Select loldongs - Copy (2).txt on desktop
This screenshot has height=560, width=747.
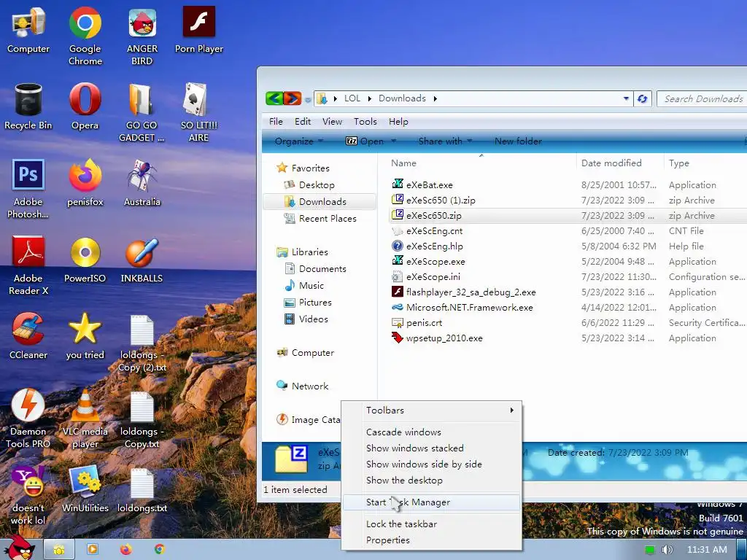point(142,342)
